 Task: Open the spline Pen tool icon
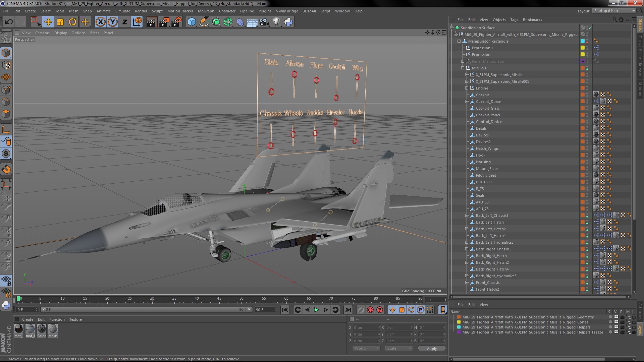coord(204,22)
